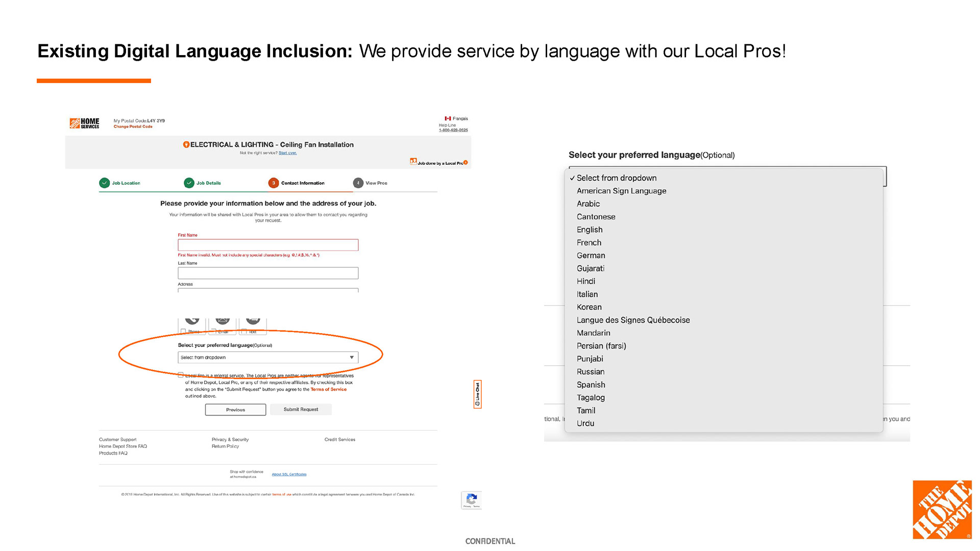Open the Live Chat side tab
This screenshot has height=551, width=980.
pos(478,394)
